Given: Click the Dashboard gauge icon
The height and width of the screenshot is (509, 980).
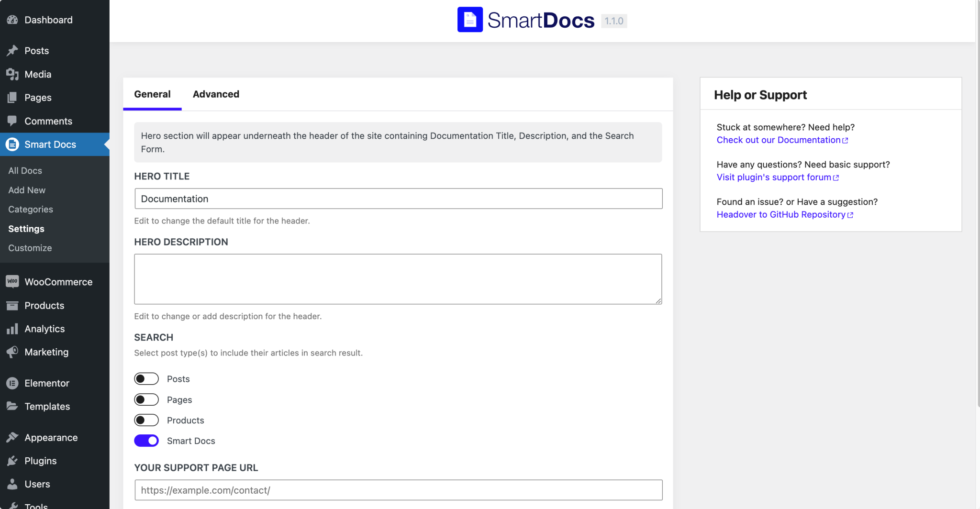Looking at the screenshot, I should (12, 20).
